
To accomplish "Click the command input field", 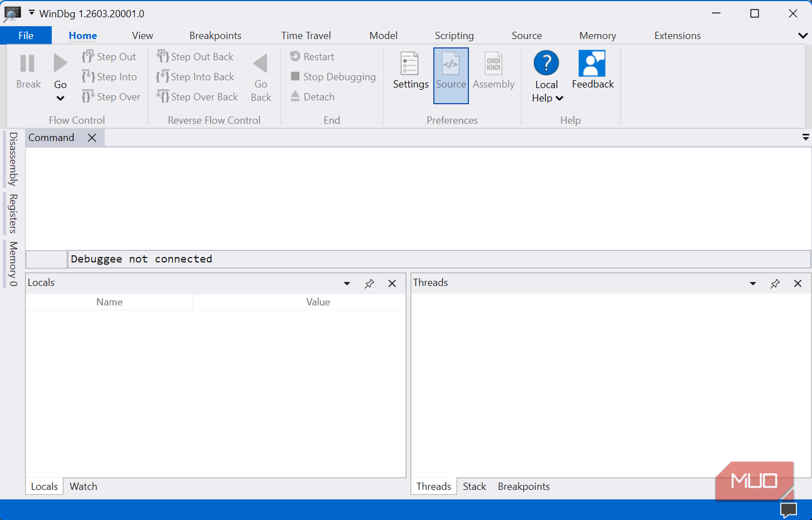I will [439, 259].
